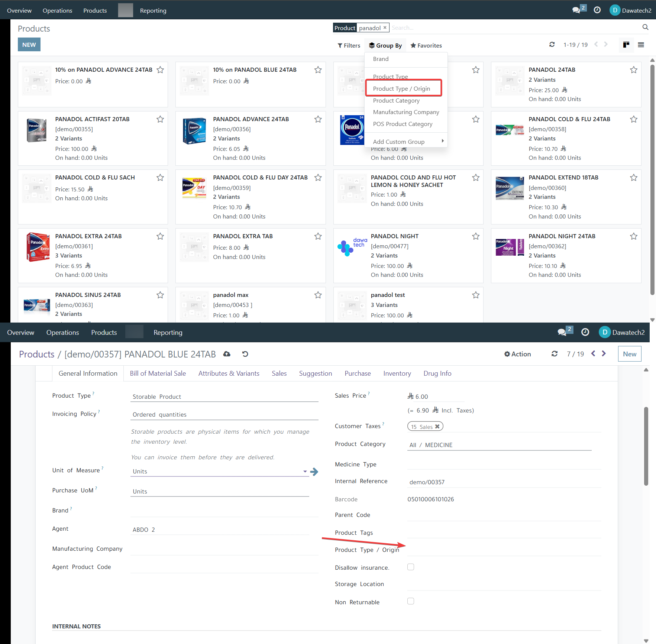Collapse the Group By dropdown
Screen dimensions: 656x644
pos(385,45)
